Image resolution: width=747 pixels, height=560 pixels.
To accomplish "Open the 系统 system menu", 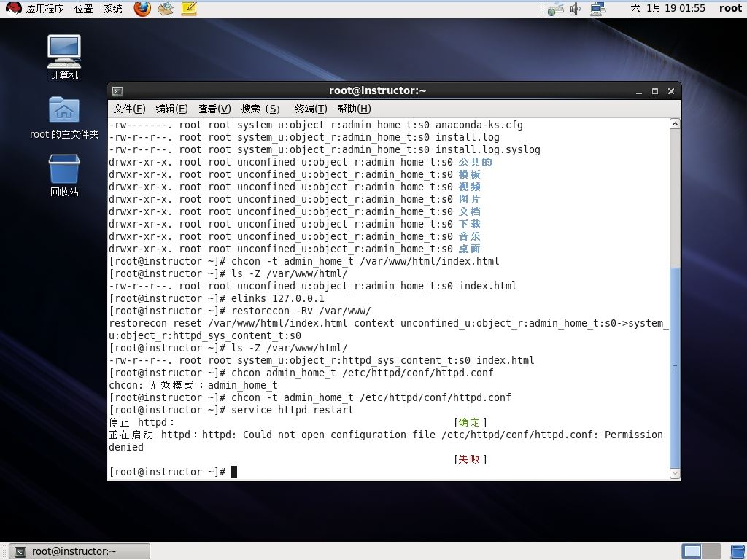I will (113, 9).
